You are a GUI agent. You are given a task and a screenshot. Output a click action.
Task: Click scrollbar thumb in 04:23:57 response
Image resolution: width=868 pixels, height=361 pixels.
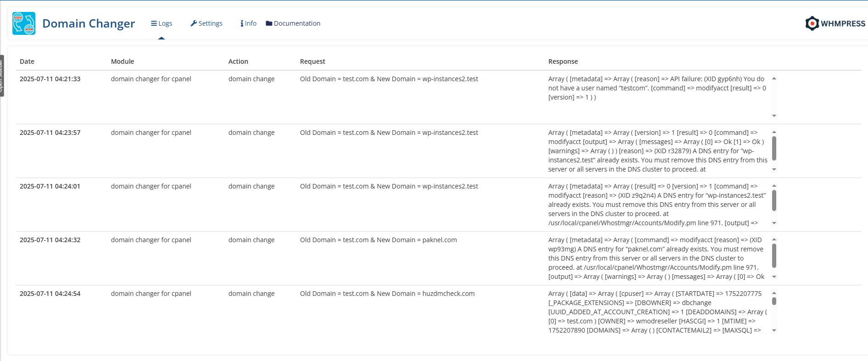774,148
